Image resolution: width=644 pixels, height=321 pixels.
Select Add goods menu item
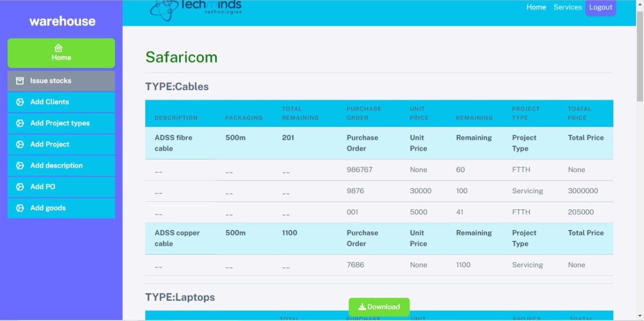click(x=61, y=208)
